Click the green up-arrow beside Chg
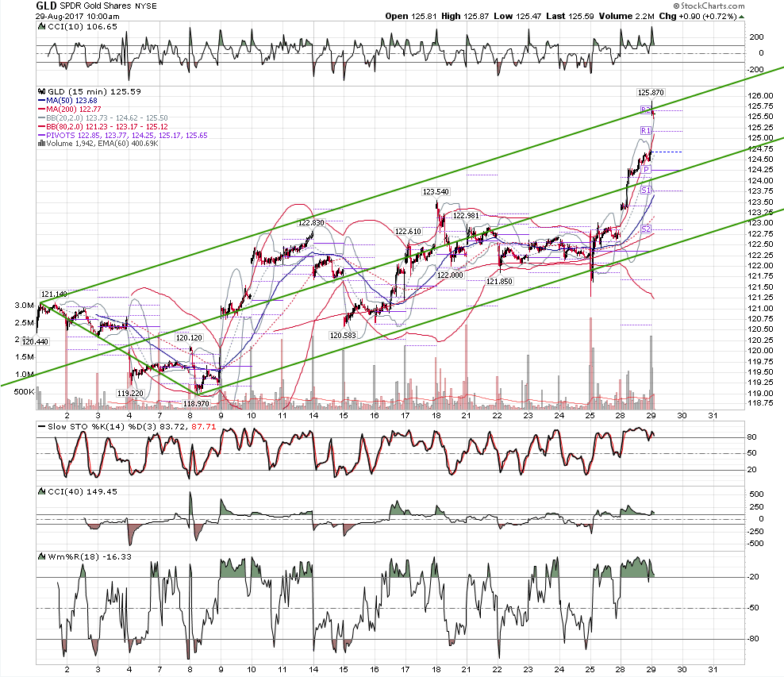Screen dimensions: 784x677 point(741,17)
